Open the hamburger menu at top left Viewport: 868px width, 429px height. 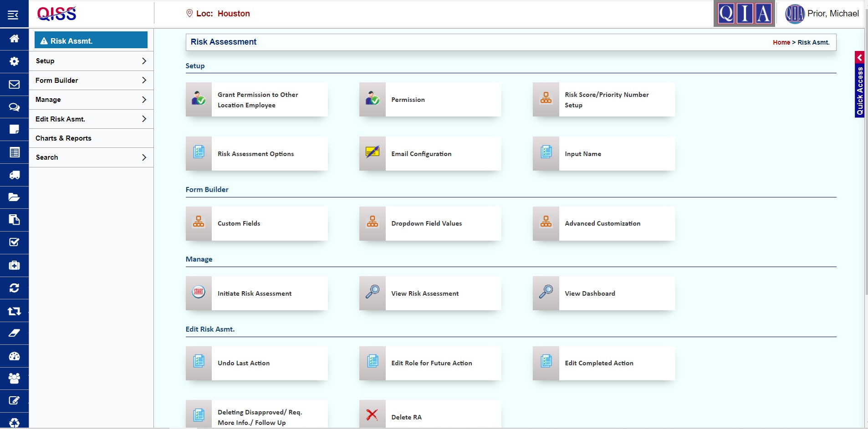[13, 14]
